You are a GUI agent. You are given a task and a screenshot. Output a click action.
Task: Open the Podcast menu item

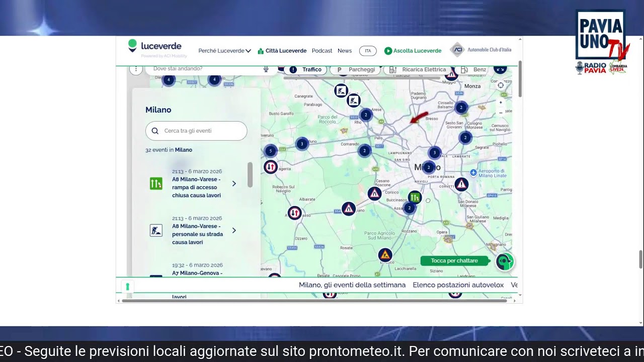(x=322, y=51)
